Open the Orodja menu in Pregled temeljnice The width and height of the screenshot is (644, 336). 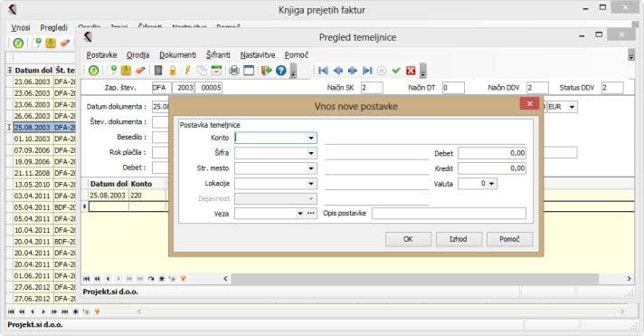(x=137, y=55)
